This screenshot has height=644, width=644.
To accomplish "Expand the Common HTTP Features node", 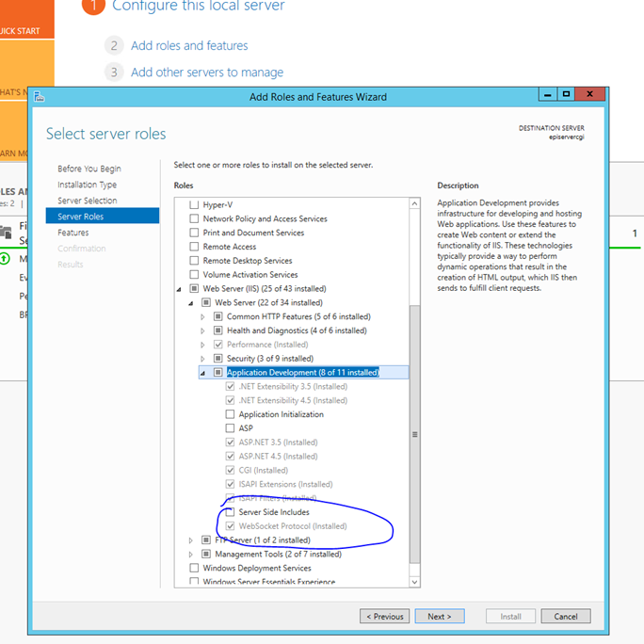I will click(202, 316).
